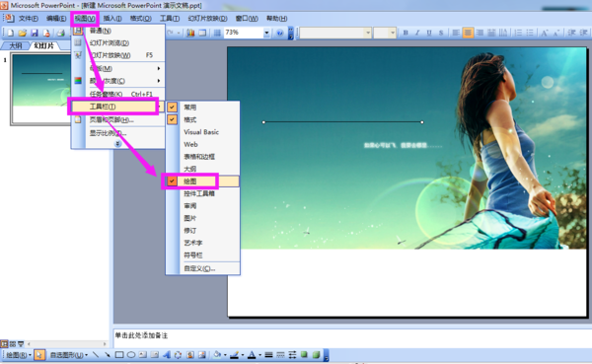This screenshot has height=364, width=592.
Task: Select objects arrow tool in drawing toolbar
Action: 39,354
